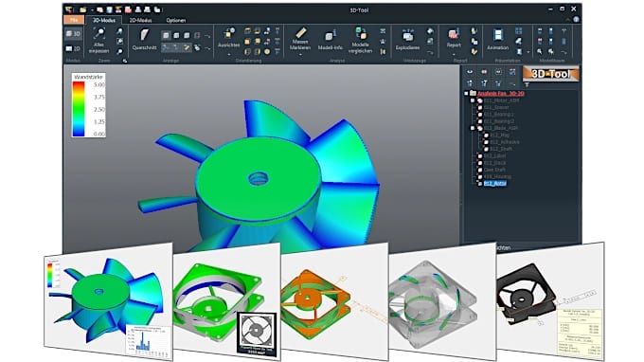Select the Querschnitt cross-section tool
The height and width of the screenshot is (362, 644).
click(144, 40)
